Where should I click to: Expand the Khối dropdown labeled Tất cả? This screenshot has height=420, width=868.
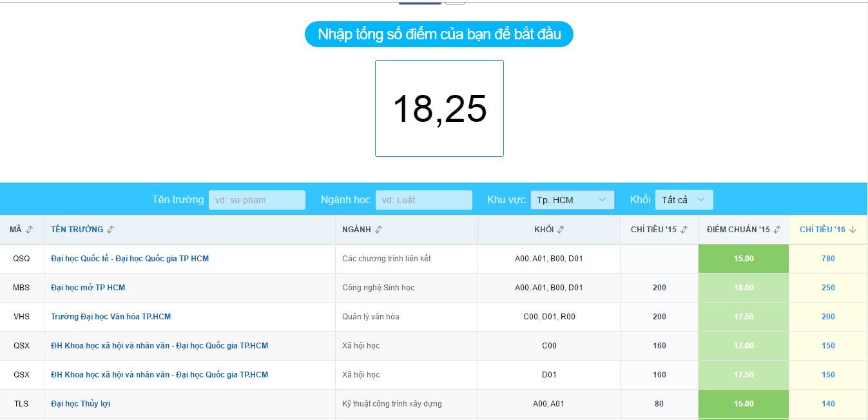point(684,199)
